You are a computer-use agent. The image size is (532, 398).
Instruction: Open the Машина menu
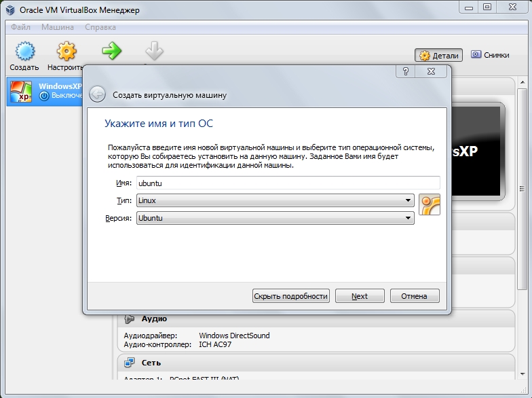[57, 27]
